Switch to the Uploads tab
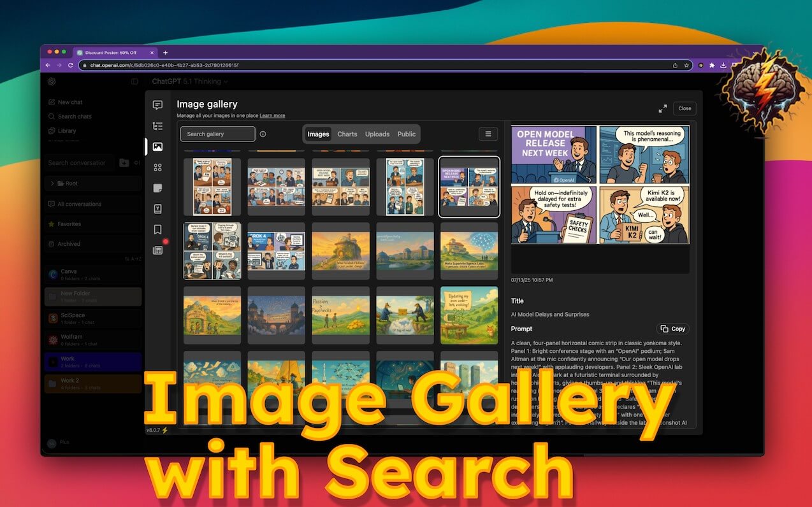 click(377, 134)
